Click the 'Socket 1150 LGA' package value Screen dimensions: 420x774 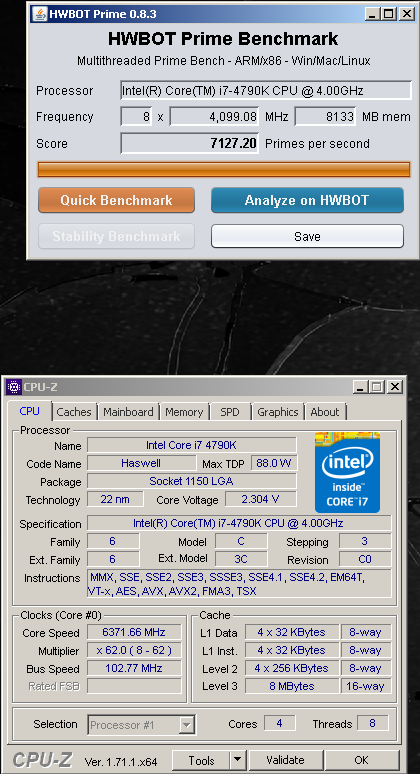coord(191,481)
